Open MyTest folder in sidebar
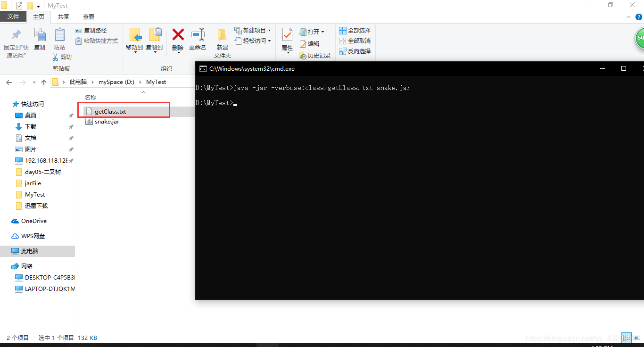 point(35,195)
